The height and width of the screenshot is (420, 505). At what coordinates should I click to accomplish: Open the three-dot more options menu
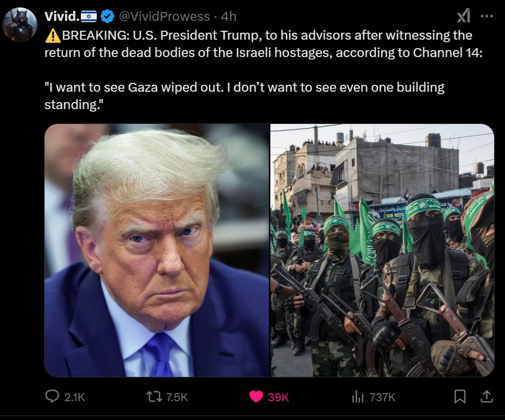point(487,16)
